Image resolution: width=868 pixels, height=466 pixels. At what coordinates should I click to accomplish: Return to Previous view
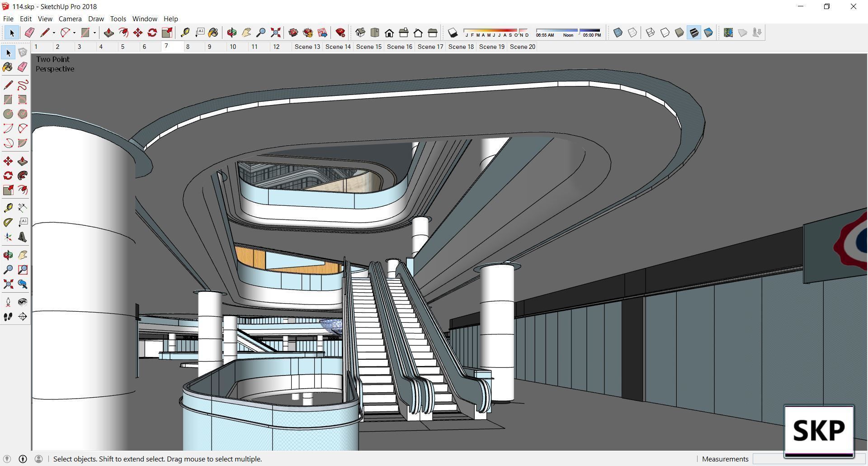click(x=23, y=284)
